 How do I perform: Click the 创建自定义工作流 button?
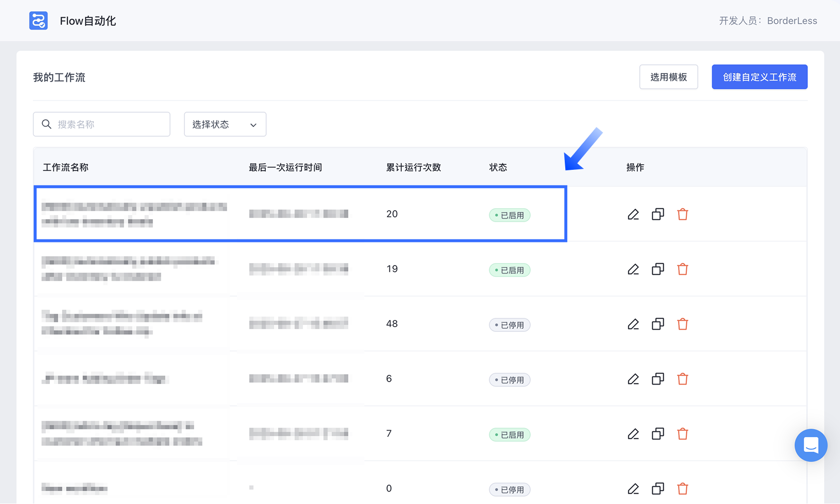pos(759,77)
